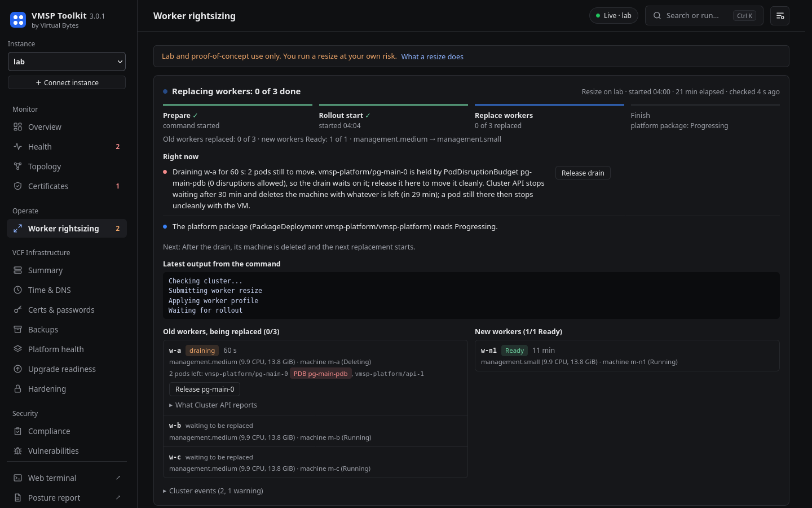Click the Time & DNS clock icon
812x508 pixels.
[18, 290]
